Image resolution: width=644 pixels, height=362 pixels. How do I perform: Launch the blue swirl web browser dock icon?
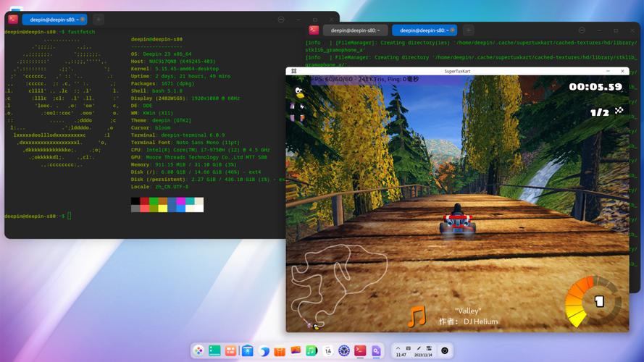point(264,351)
